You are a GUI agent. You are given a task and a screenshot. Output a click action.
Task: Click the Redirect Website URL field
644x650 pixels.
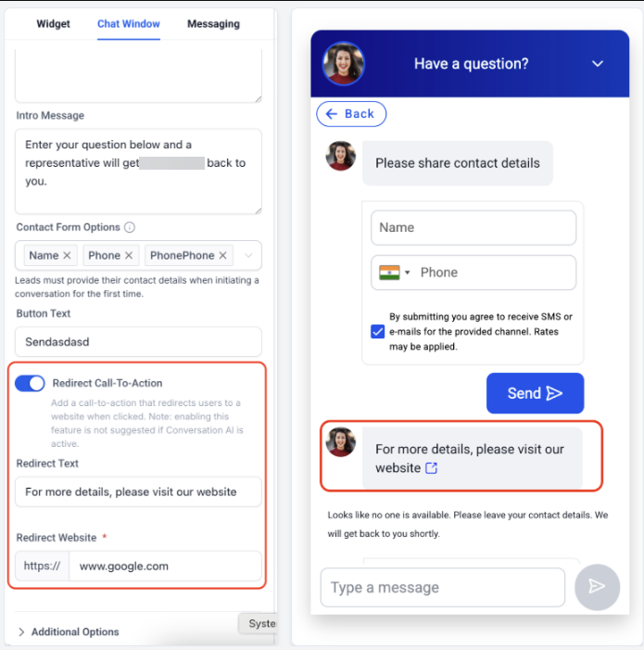pyautogui.click(x=165, y=566)
